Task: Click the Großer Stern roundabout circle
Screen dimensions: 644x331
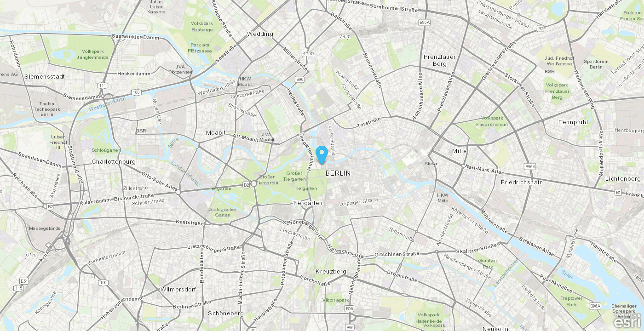Action: coord(254,183)
